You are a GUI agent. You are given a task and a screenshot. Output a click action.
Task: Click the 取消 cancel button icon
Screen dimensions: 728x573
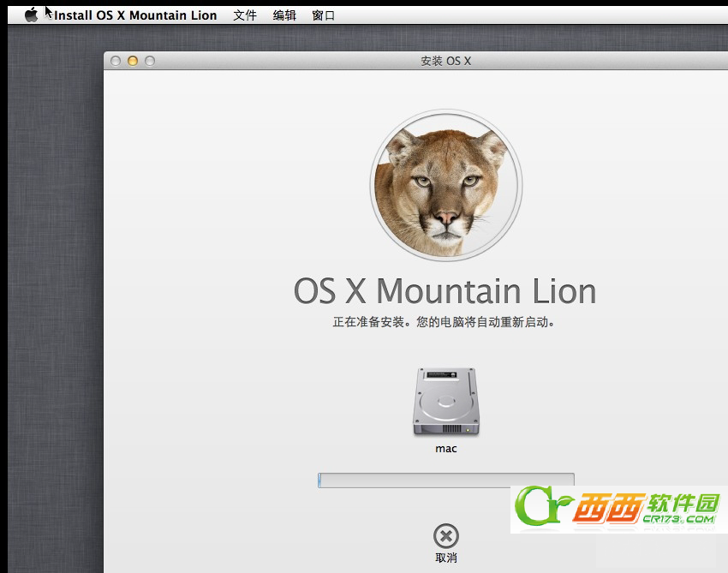[446, 536]
